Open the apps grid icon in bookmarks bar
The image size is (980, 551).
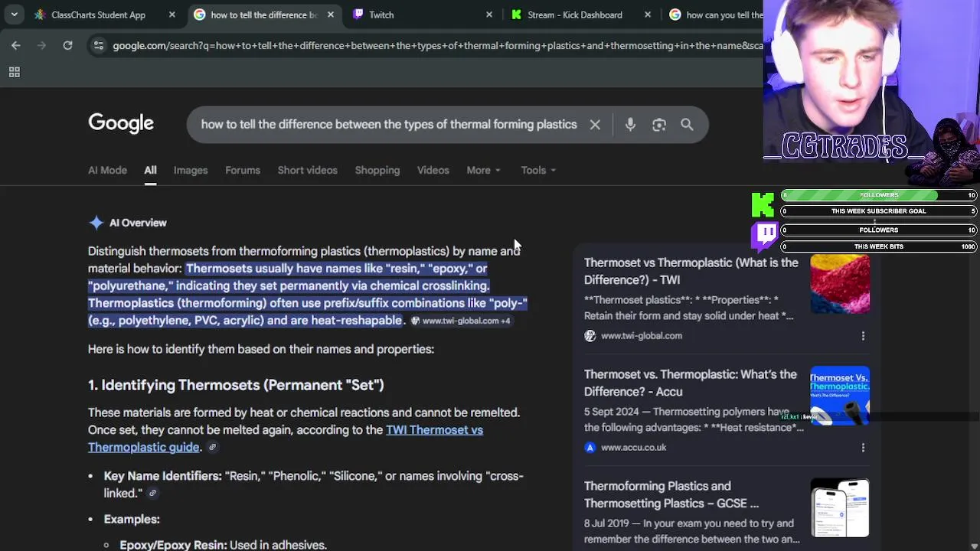point(14,72)
